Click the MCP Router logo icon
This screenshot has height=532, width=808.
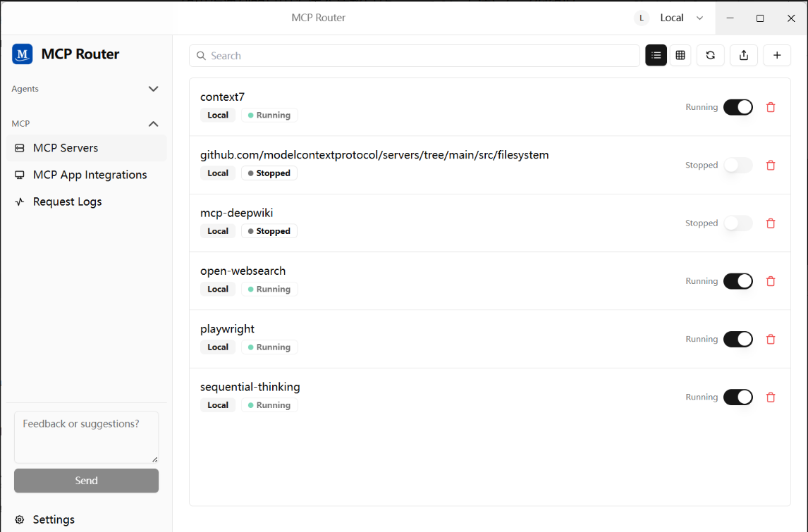point(22,54)
